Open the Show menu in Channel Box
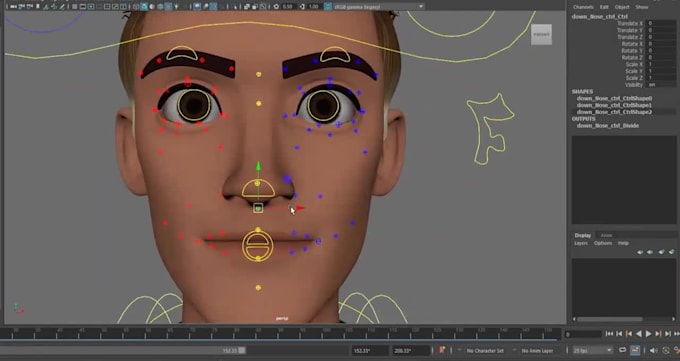Image resolution: width=680 pixels, height=361 pixels. (x=642, y=7)
